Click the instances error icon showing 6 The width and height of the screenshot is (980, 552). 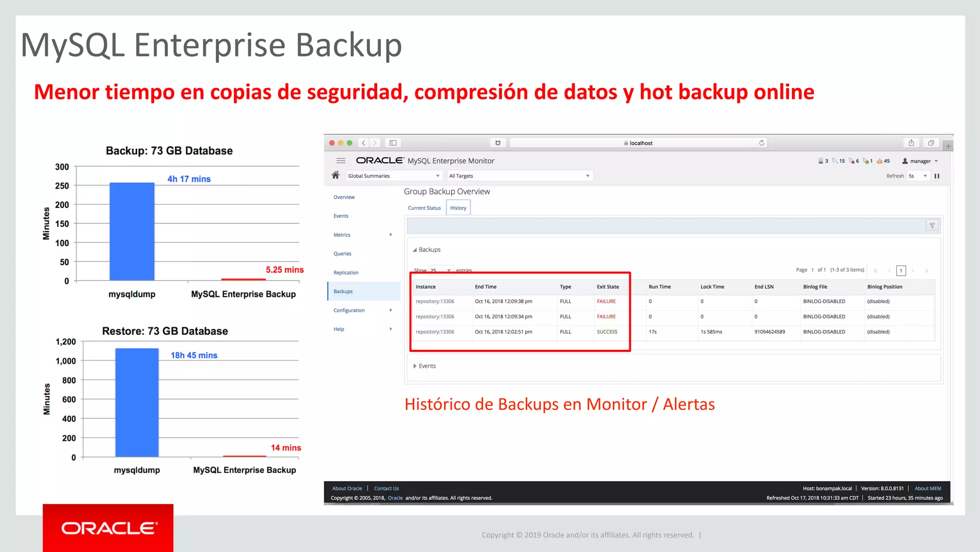click(x=854, y=161)
